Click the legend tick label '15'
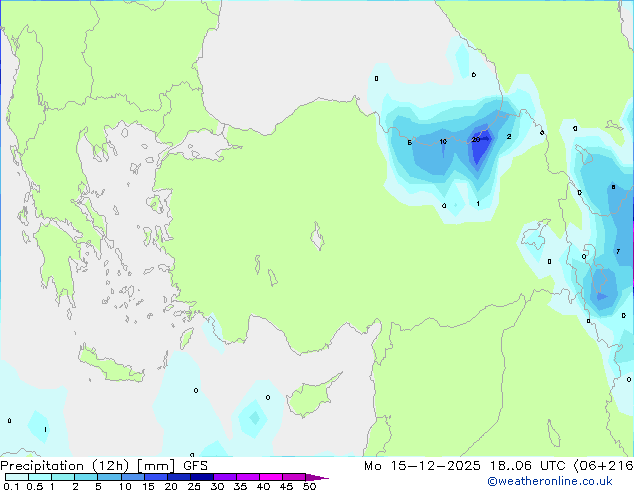This screenshot has height=490, width=634. pos(148,486)
